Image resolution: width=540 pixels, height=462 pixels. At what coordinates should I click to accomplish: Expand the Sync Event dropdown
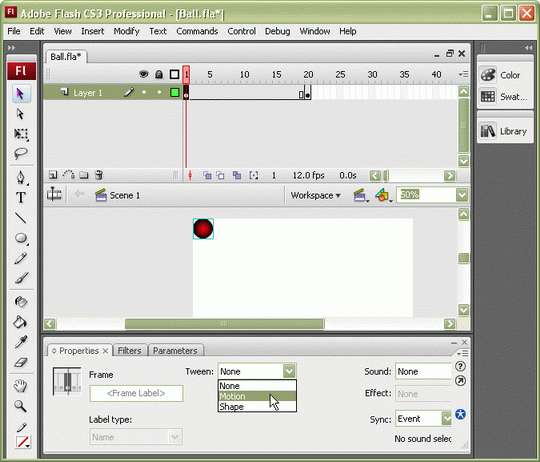[x=447, y=419]
